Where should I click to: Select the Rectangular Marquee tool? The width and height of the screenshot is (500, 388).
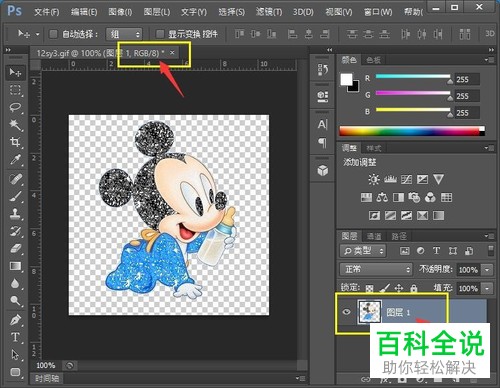tap(15, 90)
